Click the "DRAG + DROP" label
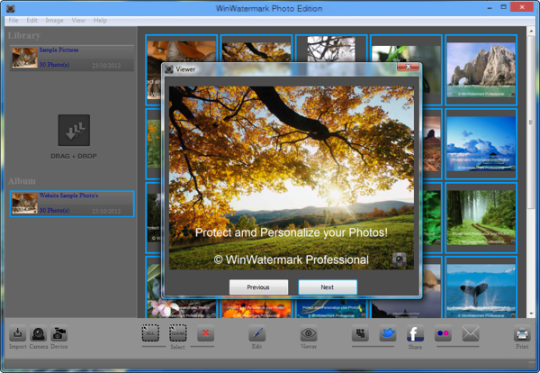540x373 pixels. pos(74,156)
